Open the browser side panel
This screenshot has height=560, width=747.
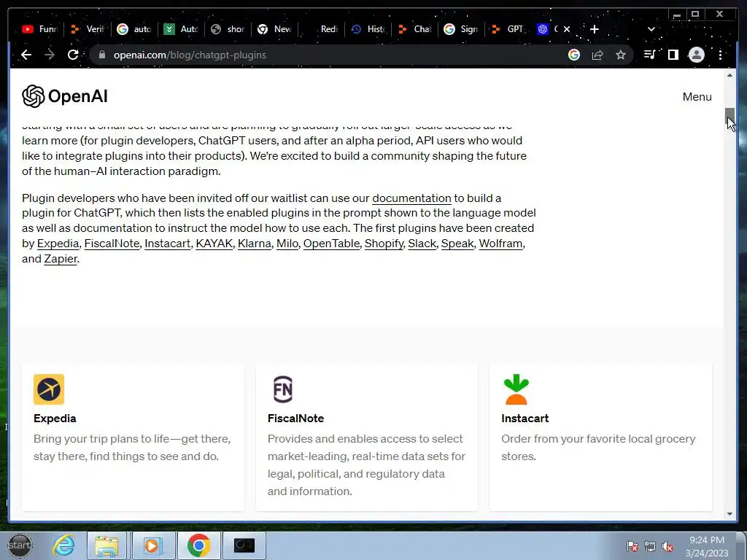673,55
